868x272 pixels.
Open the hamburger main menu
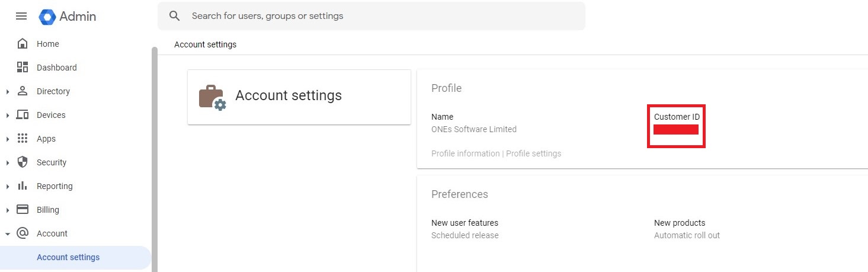(x=21, y=16)
